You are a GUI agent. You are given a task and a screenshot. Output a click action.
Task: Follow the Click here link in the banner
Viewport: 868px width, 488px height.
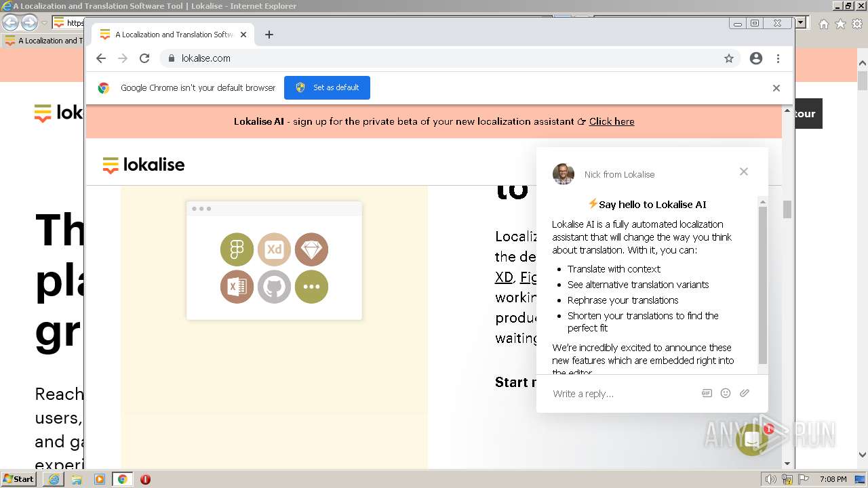click(612, 121)
